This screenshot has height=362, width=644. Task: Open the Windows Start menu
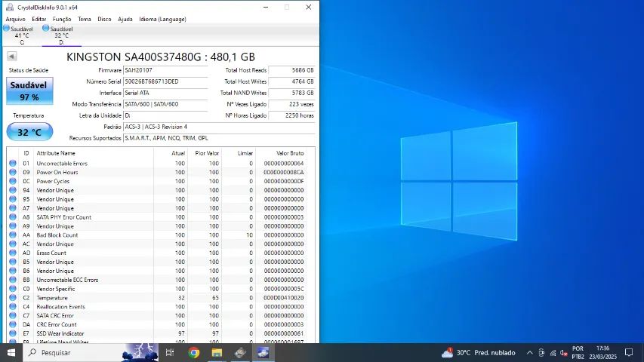[x=11, y=352]
